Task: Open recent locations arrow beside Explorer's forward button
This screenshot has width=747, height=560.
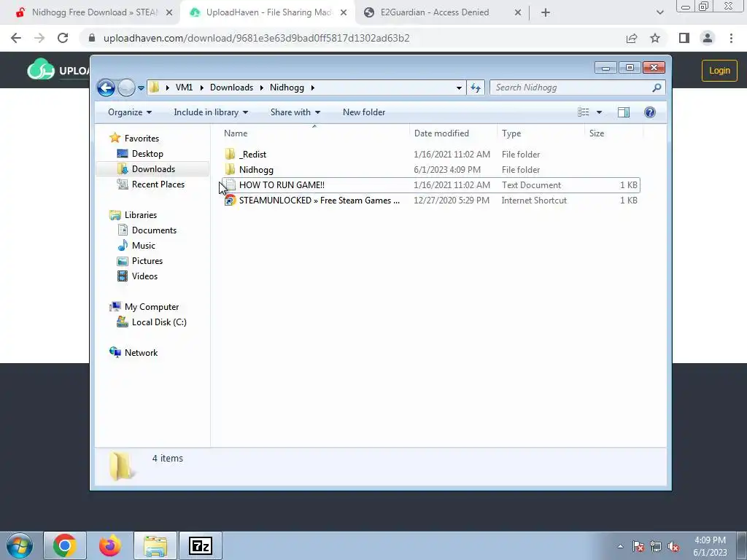Action: coord(141,88)
